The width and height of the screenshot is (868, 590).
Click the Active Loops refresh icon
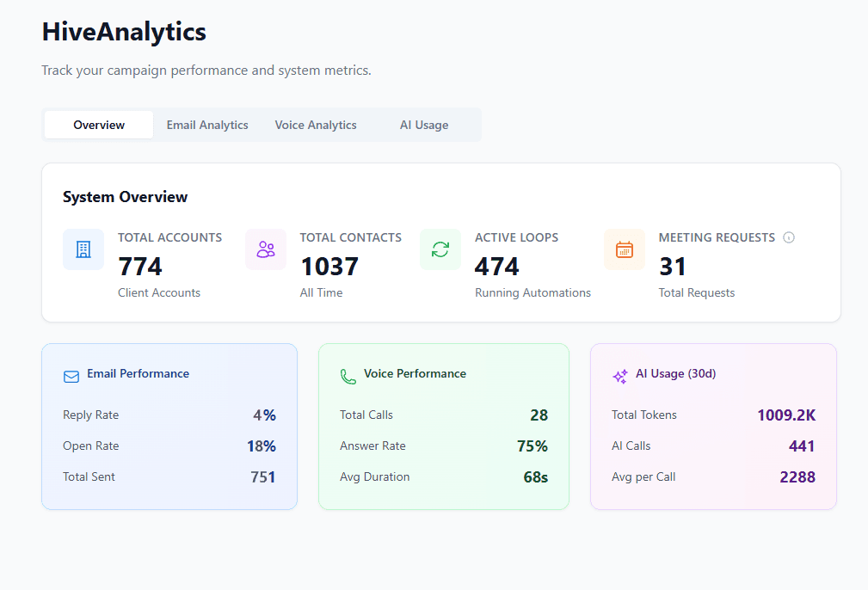[x=440, y=249]
